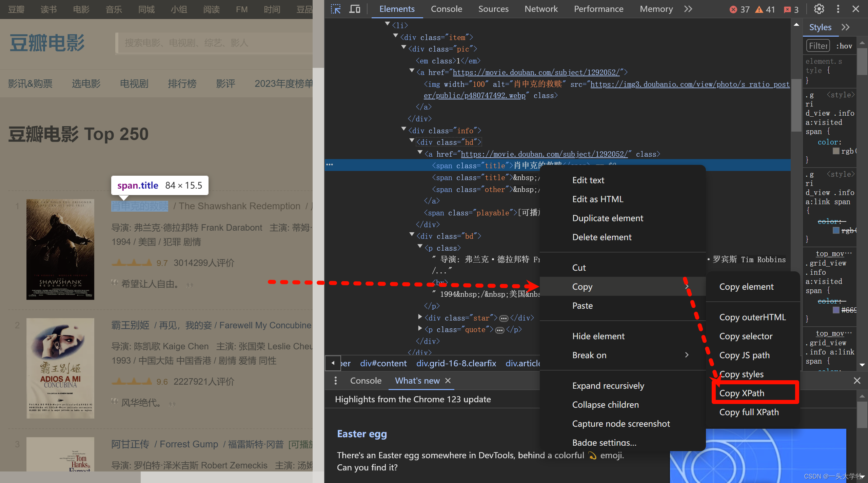Click the Styles Filter input field
The image size is (868, 483).
818,46
